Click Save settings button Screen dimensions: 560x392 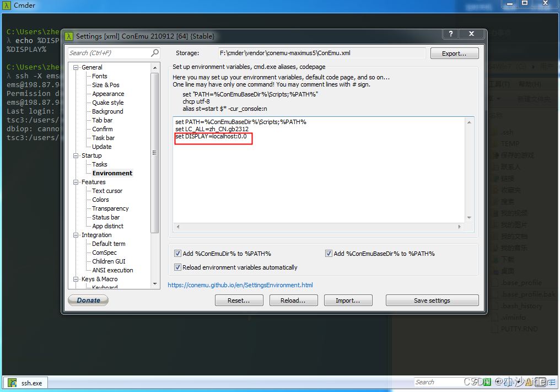pyautogui.click(x=432, y=300)
